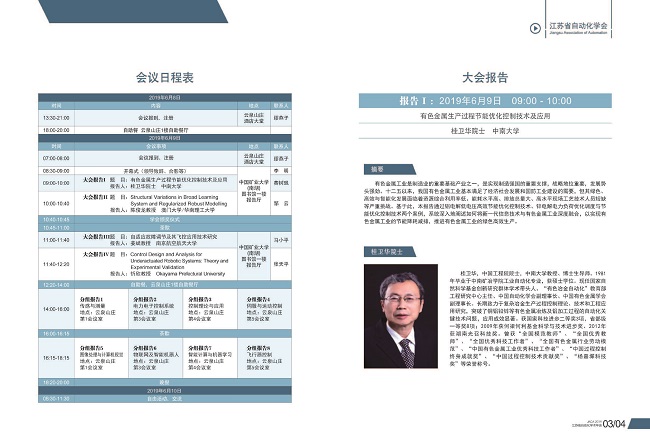Click the 分组报告8 cell heading
The image size is (650, 444).
coord(258,348)
